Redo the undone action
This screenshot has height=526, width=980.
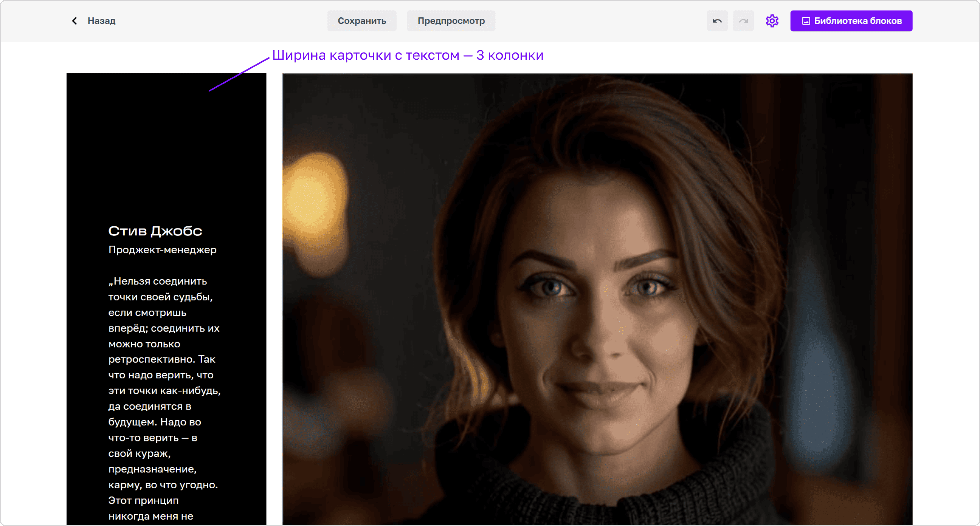coord(743,21)
